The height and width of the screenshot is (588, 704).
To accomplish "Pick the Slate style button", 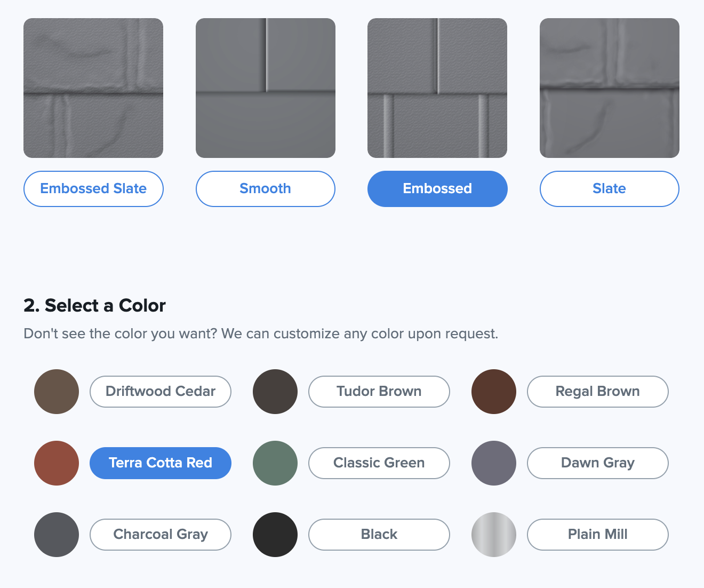I will click(x=609, y=189).
